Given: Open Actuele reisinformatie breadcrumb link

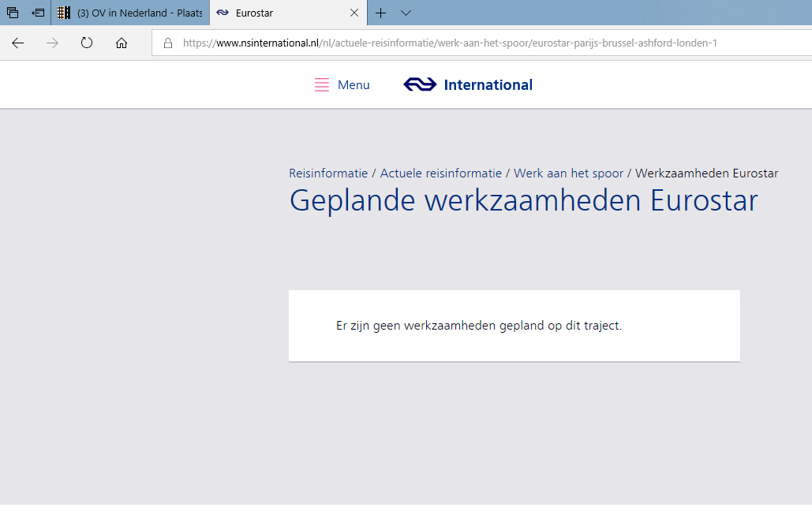Looking at the screenshot, I should [x=440, y=173].
